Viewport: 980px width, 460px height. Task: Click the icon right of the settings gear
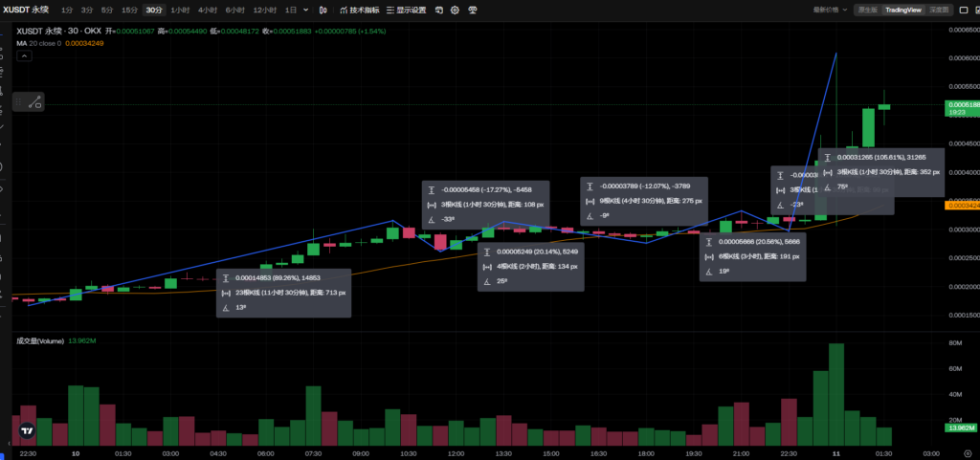[x=472, y=10]
